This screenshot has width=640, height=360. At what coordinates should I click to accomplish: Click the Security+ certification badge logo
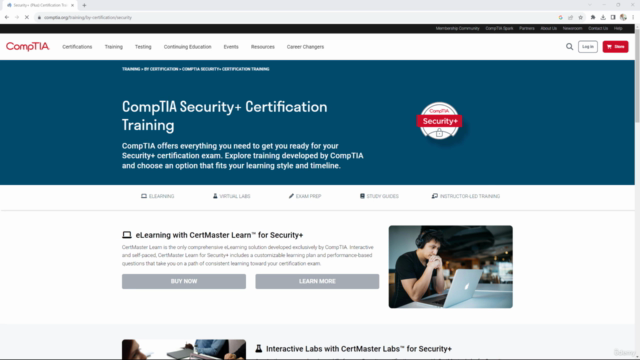point(439,121)
